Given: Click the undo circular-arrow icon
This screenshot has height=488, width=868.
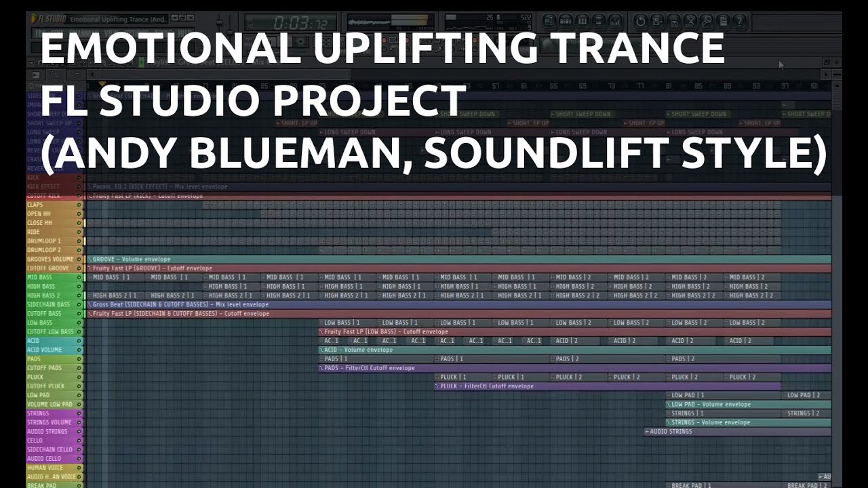Looking at the screenshot, I should (641, 21).
